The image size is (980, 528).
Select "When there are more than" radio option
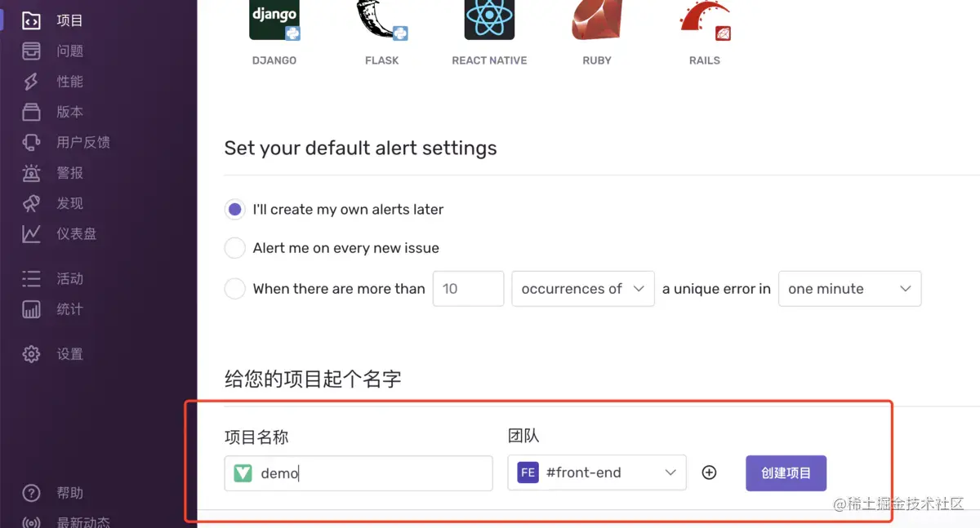coord(234,289)
